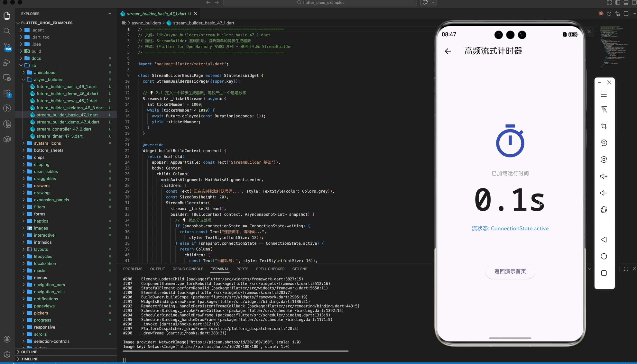
Task: Navigate back with the title bar arrow
Action: (x=208, y=3)
